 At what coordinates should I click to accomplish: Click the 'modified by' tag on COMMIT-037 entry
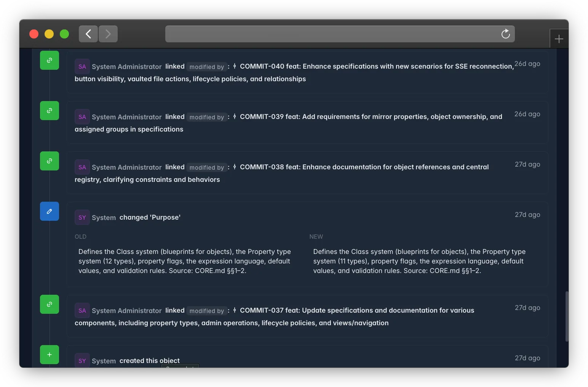point(207,311)
